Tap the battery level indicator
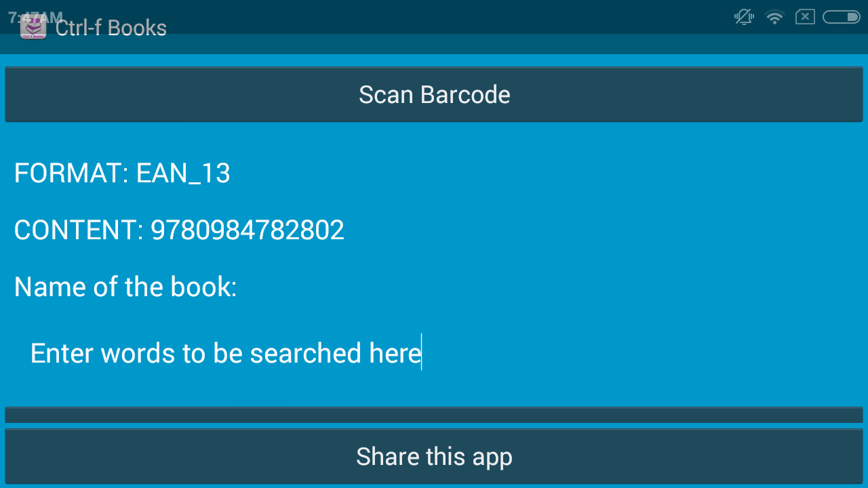This screenshot has width=868, height=488. click(x=842, y=17)
